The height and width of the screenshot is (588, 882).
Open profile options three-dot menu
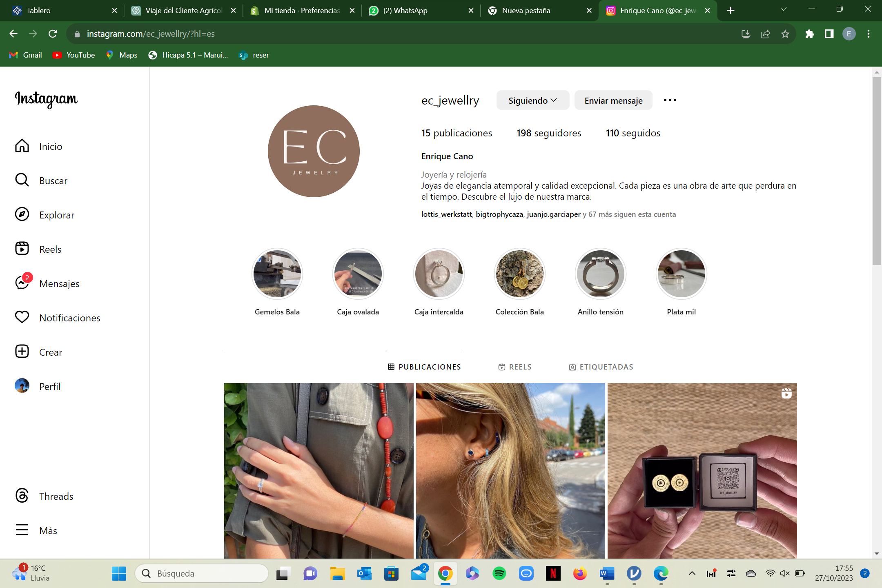670,100
